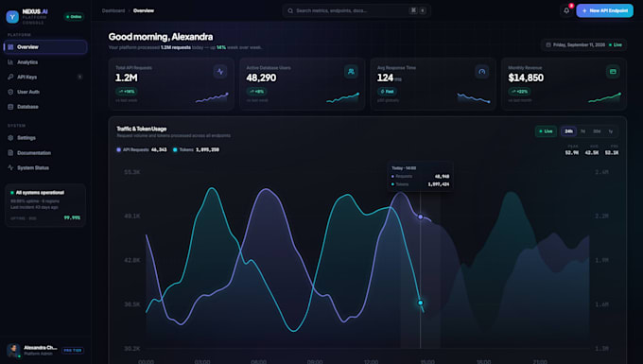Select the 7d time range
Image resolution: width=643 pixels, height=364 pixels.
coord(582,131)
